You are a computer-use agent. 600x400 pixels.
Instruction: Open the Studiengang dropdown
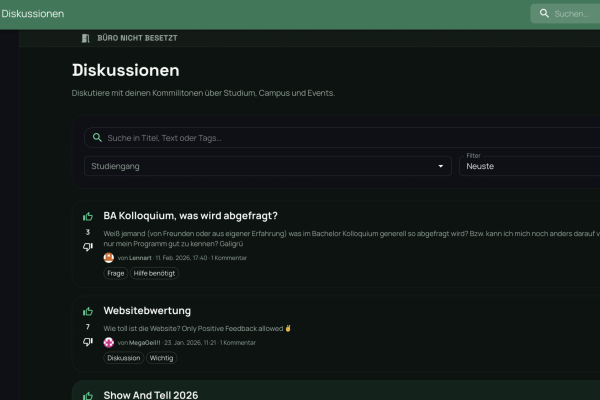[267, 166]
